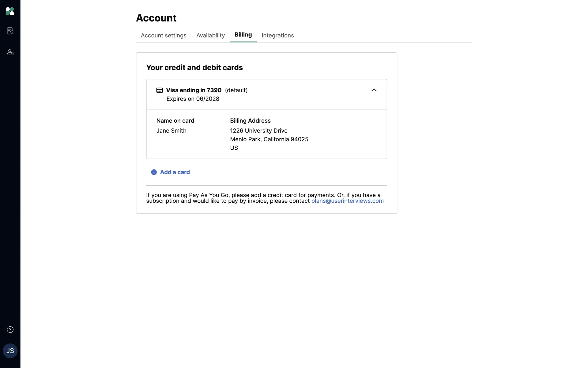Open the help question mark icon
Screen dimensions: 588x368
[10, 330]
